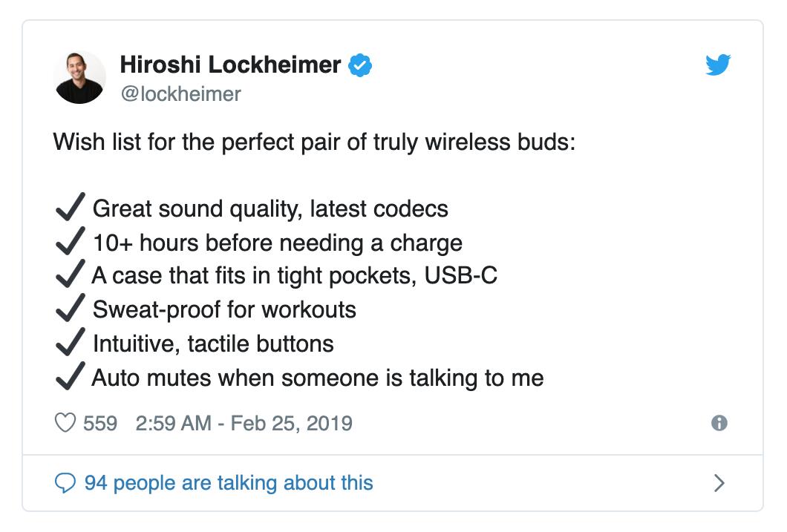Viewport: 787px width, 532px height.
Task: Expand conversation with right chevron arrow
Action: [719, 484]
